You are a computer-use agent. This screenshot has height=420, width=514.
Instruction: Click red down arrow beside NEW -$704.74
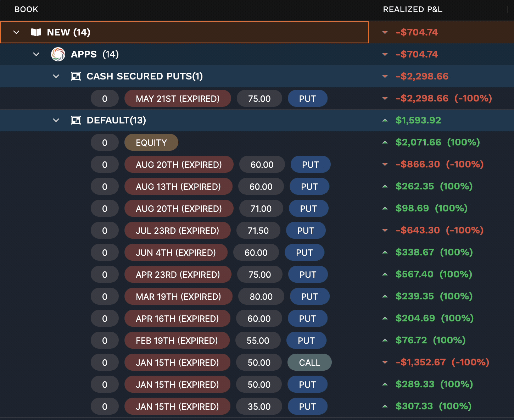385,32
